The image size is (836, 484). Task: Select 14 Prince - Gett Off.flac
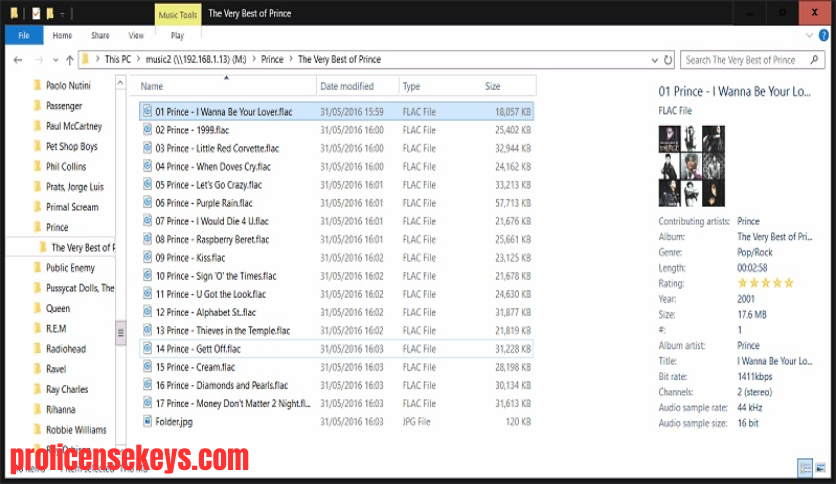click(336, 349)
